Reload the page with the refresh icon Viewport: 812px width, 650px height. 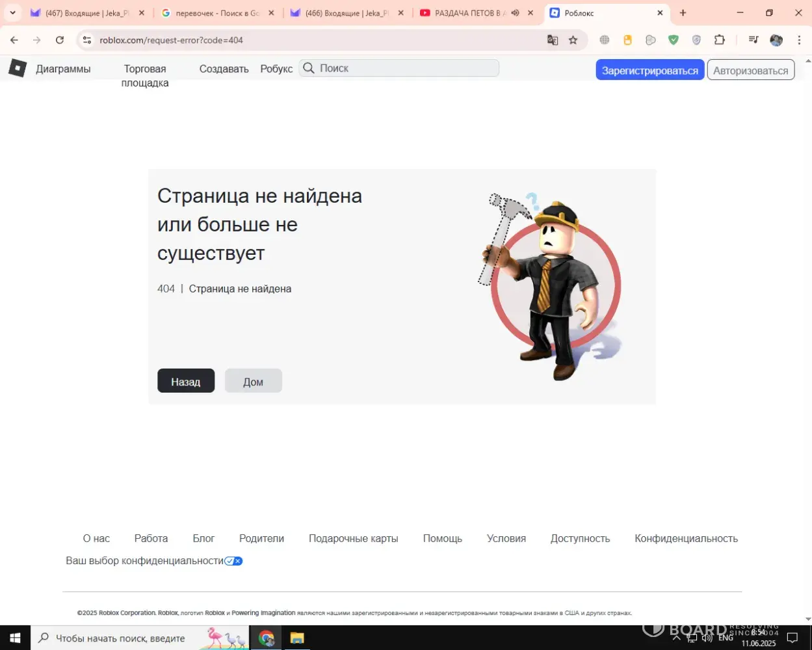point(60,40)
